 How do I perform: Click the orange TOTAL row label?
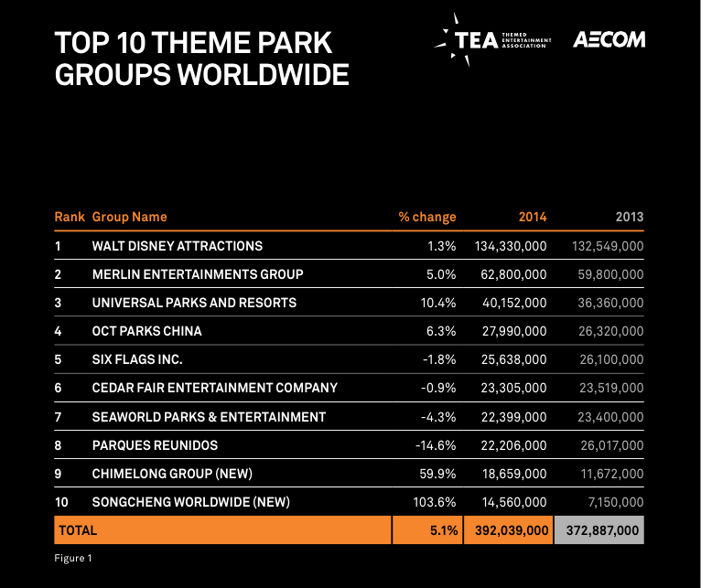click(x=78, y=530)
